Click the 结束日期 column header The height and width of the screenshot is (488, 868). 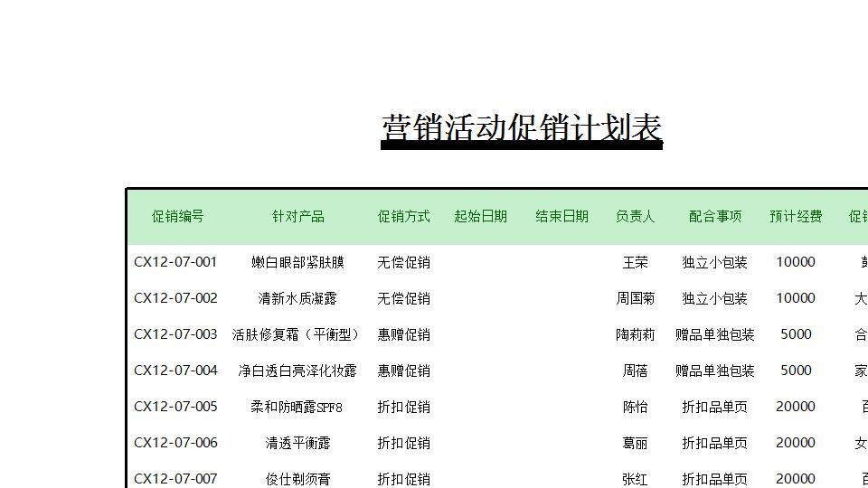[561, 216]
